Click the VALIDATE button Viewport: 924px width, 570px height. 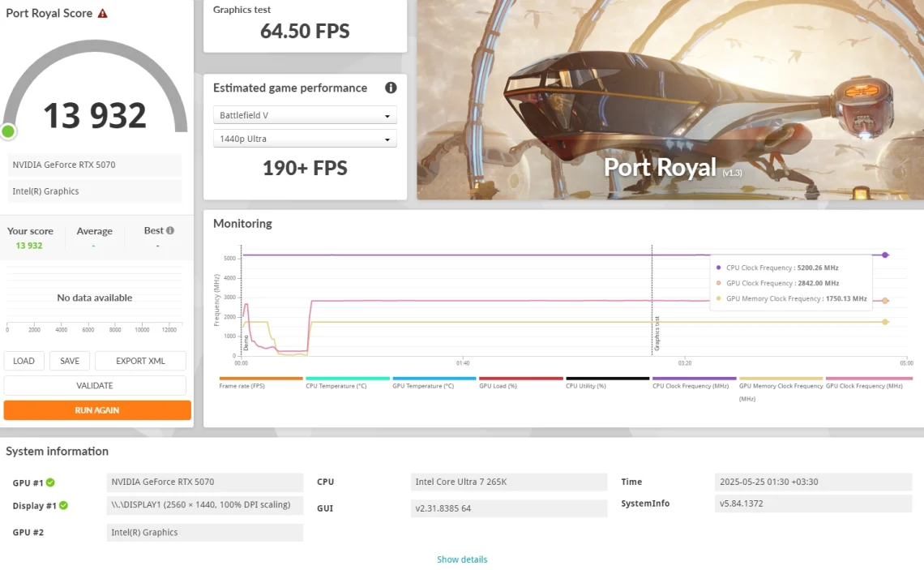(x=95, y=385)
